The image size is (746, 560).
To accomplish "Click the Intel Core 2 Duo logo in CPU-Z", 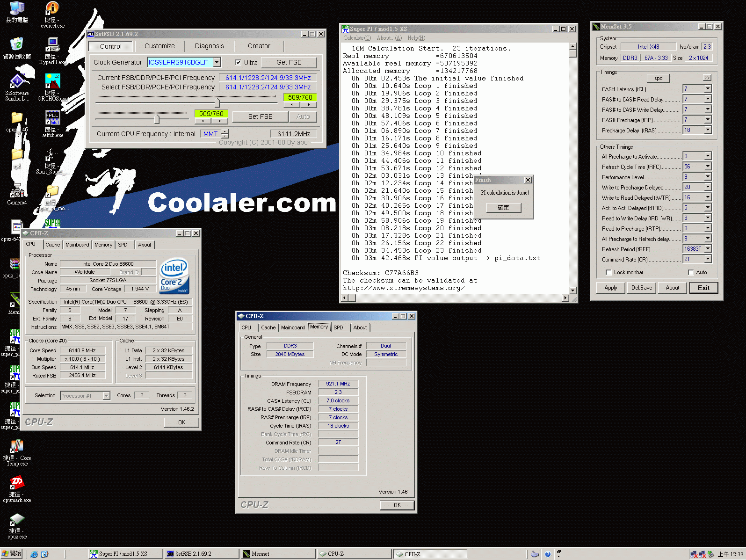I will pos(174,276).
